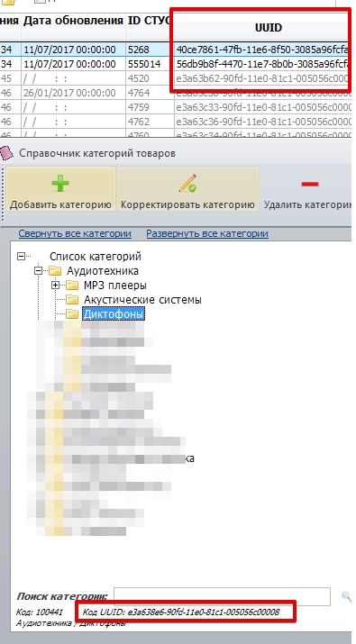Click the red minus Delete category icon
The height and width of the screenshot is (644, 356).
click(x=309, y=184)
